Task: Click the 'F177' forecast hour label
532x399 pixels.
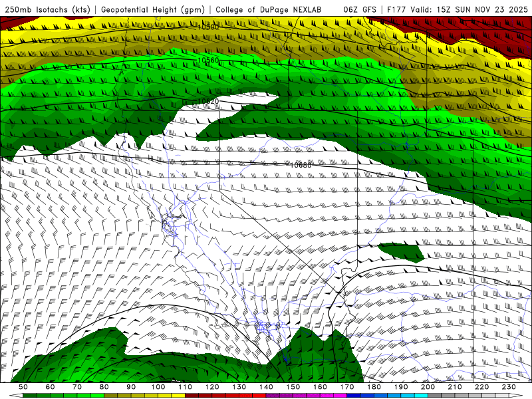Action: [x=396, y=9]
